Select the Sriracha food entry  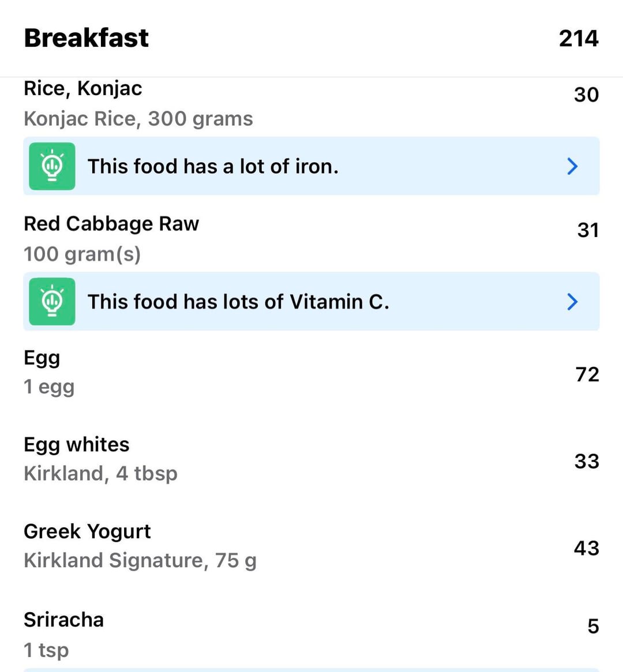pos(63,633)
